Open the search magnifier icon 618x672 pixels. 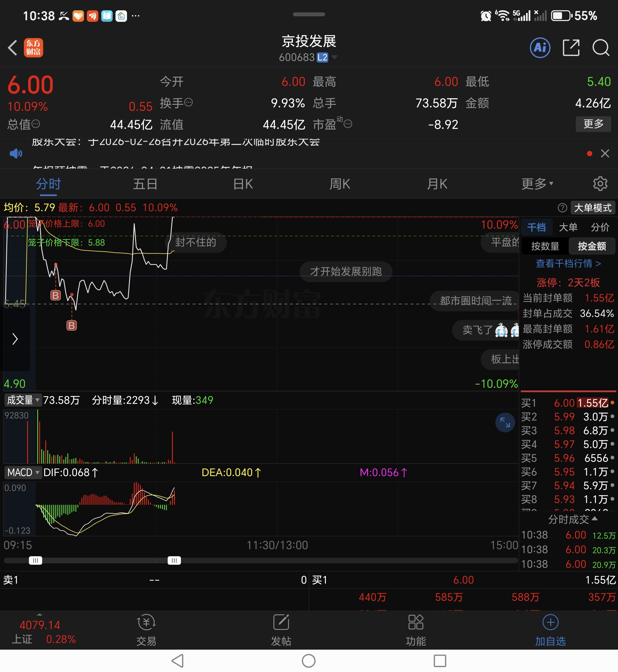[601, 48]
